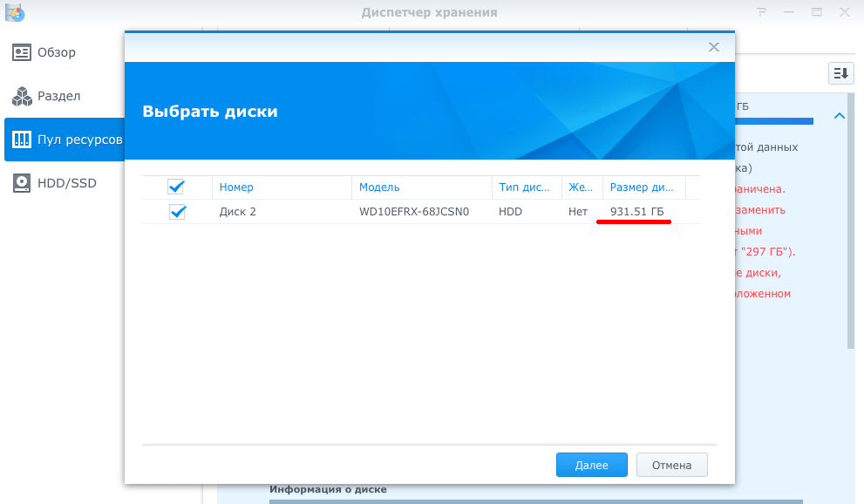Maximize the Диспетчер хранения window
The width and height of the screenshot is (864, 504).
point(817,12)
